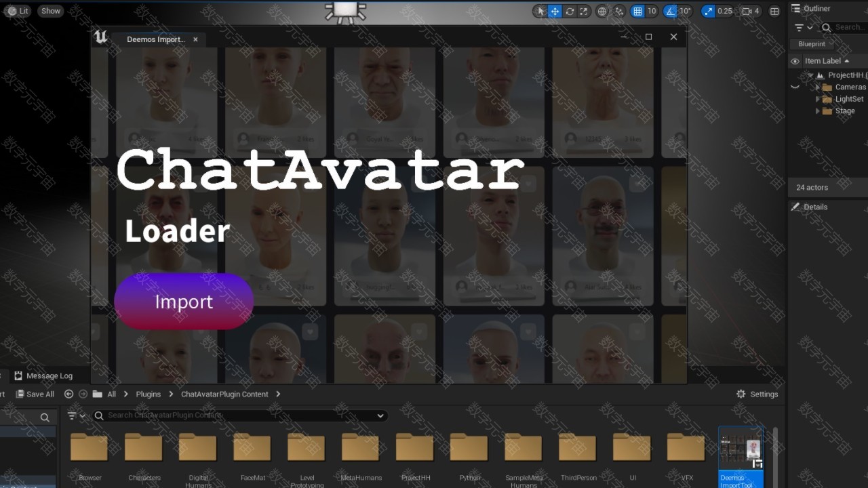Click the 24 actors count text

click(812, 187)
